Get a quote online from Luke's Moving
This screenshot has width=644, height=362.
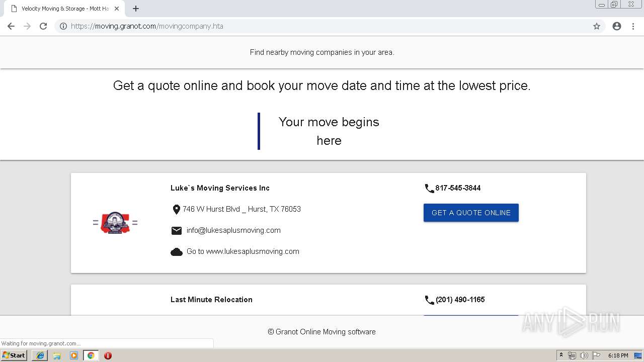[x=471, y=213]
